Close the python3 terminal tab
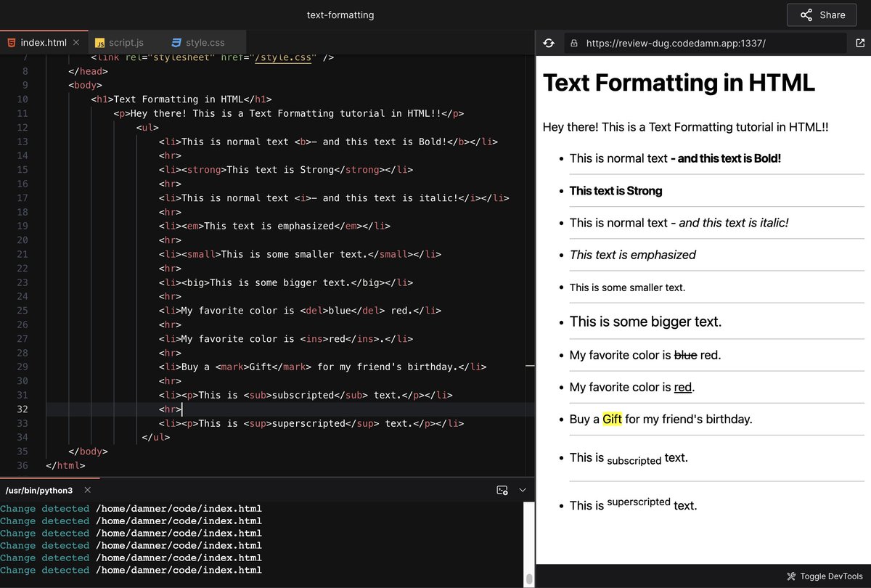 [87, 490]
